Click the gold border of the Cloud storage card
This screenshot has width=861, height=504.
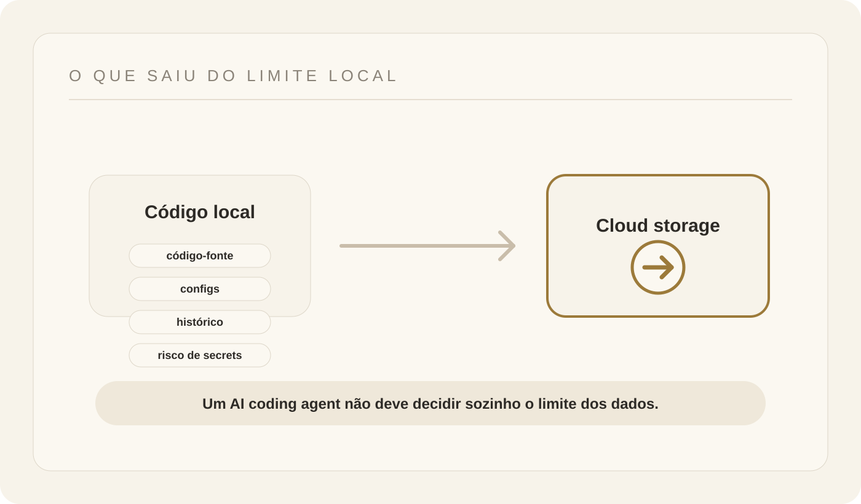(x=658, y=176)
